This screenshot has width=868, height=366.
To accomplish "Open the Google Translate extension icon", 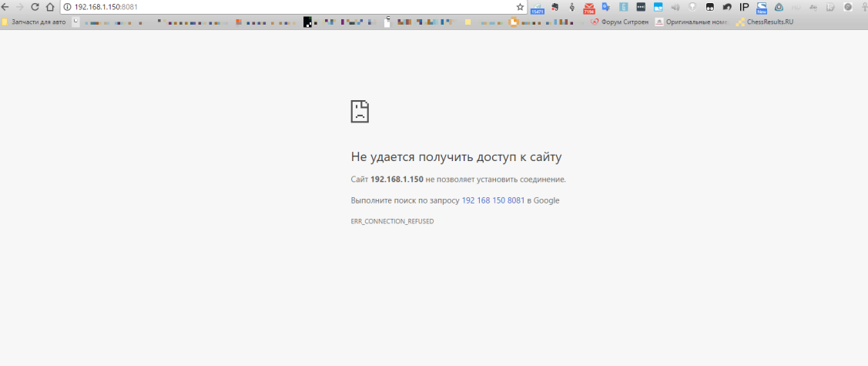I will (x=606, y=7).
